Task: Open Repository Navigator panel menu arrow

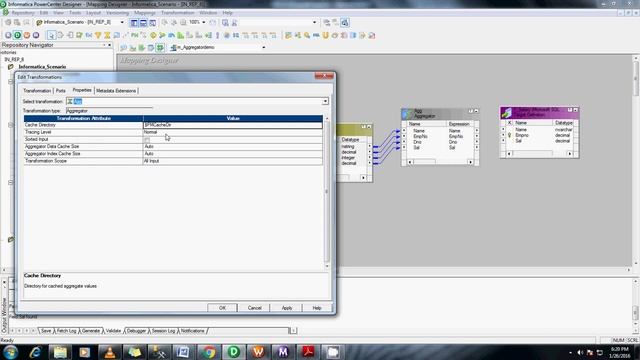Action: [104, 45]
